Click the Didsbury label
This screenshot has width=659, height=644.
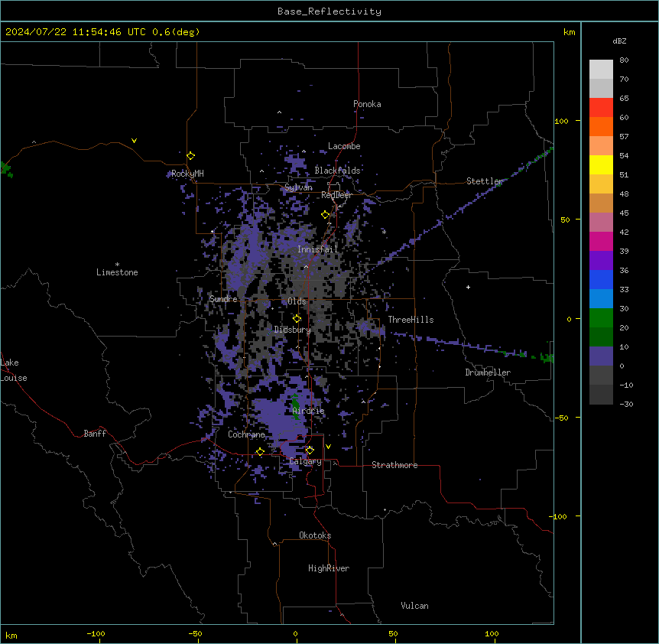coord(293,330)
